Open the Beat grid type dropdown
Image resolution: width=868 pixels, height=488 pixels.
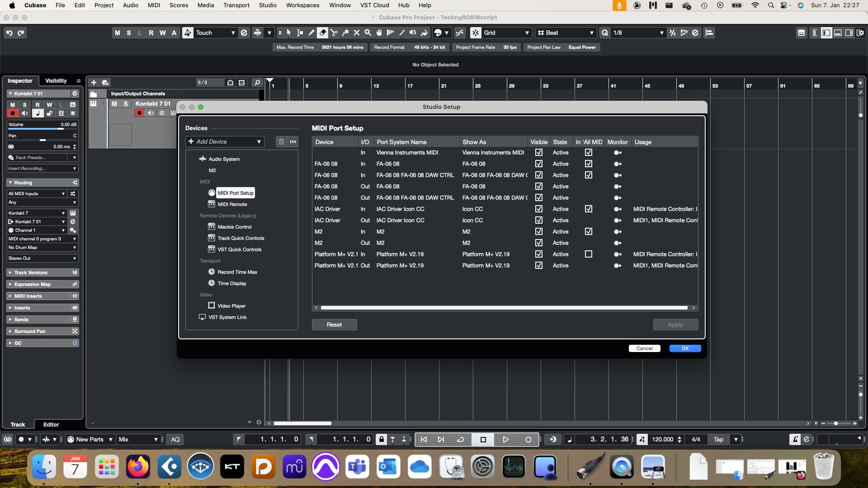click(x=566, y=33)
